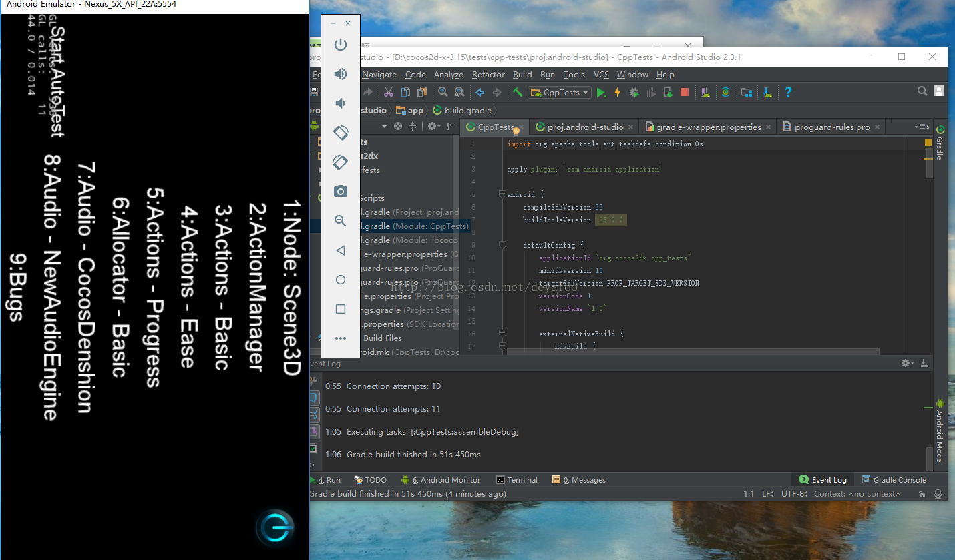Change line separator via LF selector
The image size is (955, 560).
pyautogui.click(x=767, y=494)
